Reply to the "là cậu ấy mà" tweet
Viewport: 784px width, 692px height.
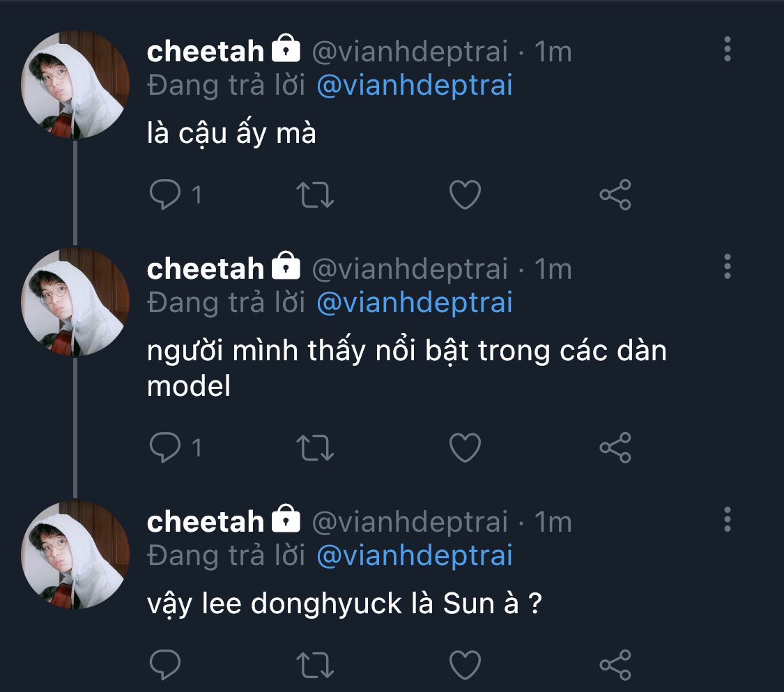tap(165, 194)
